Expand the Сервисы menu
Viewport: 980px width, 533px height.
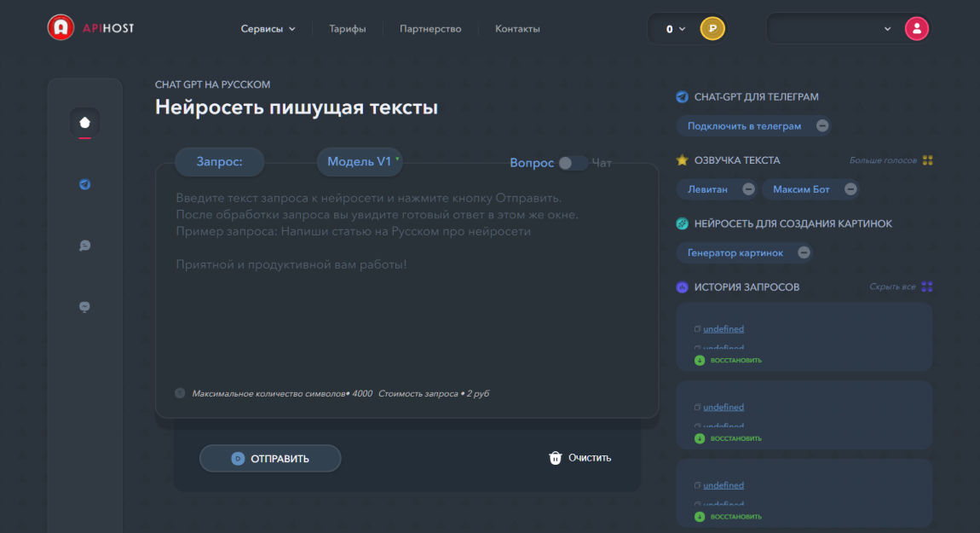[268, 29]
